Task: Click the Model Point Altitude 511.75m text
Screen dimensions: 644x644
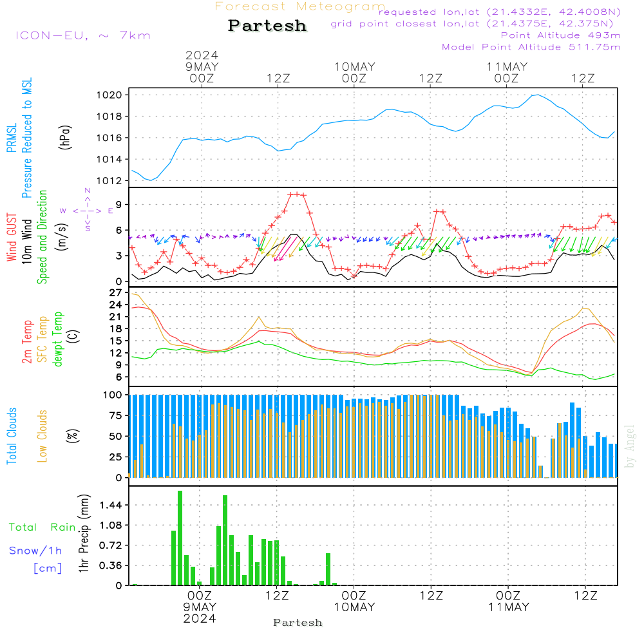Action: [x=531, y=47]
